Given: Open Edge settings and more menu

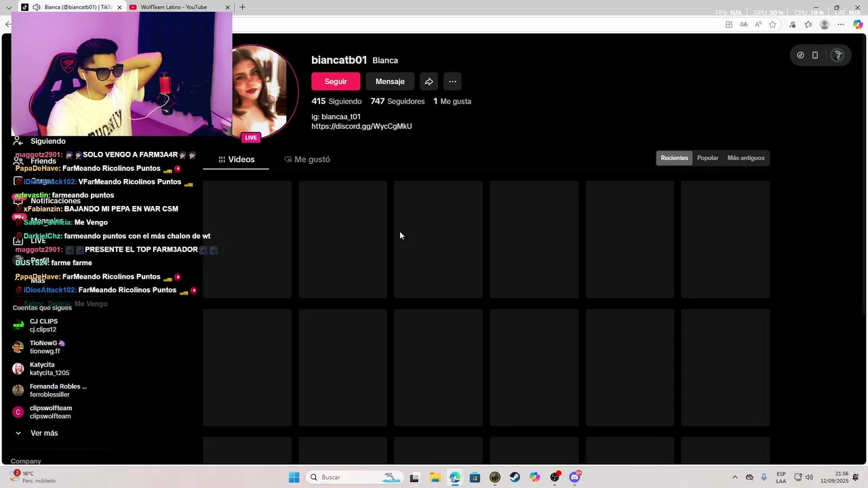Looking at the screenshot, I should point(841,24).
